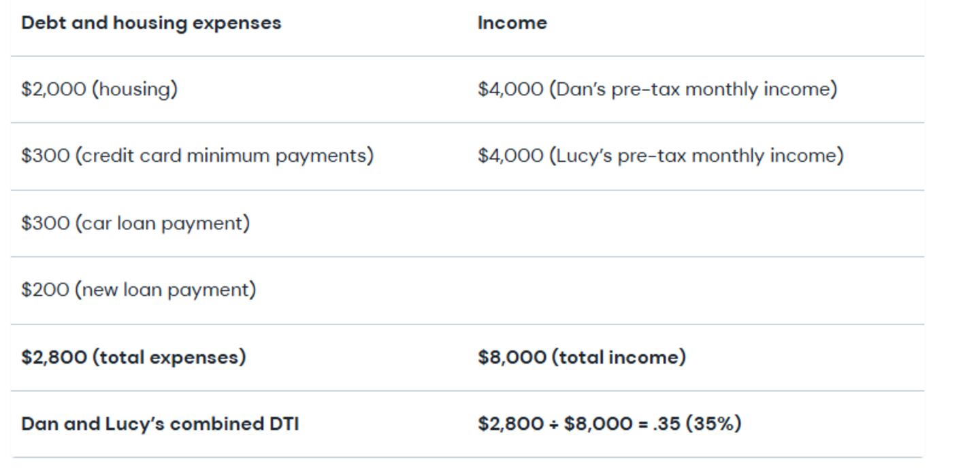Click the "$4,000" amount in Lucy's income row
Screen dimensions: 980x470
(510, 156)
